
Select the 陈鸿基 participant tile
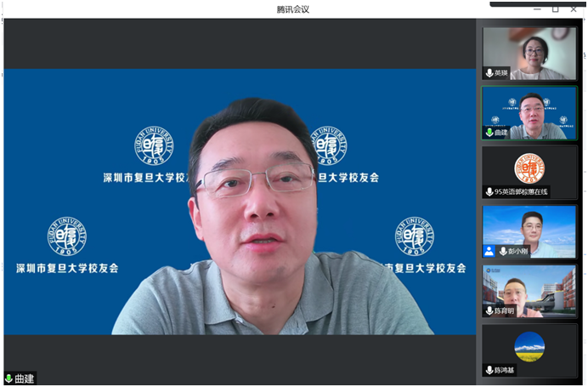pyautogui.click(x=529, y=350)
